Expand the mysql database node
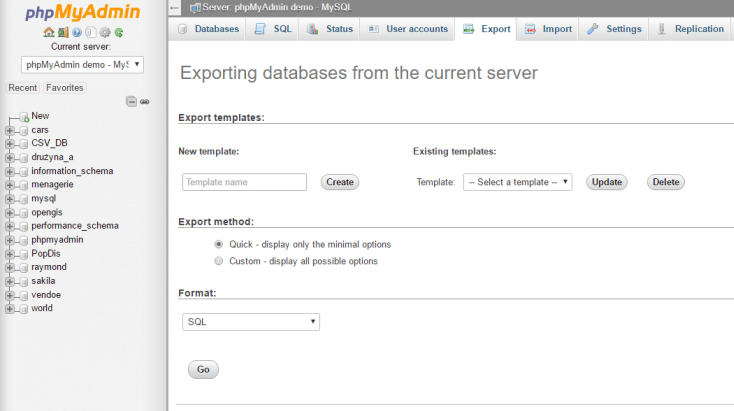 (9, 199)
